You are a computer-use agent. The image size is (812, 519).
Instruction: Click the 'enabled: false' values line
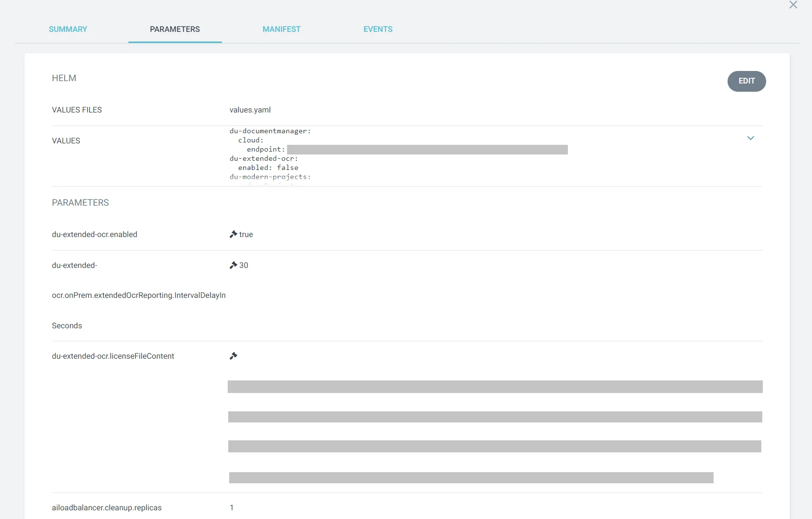click(268, 168)
